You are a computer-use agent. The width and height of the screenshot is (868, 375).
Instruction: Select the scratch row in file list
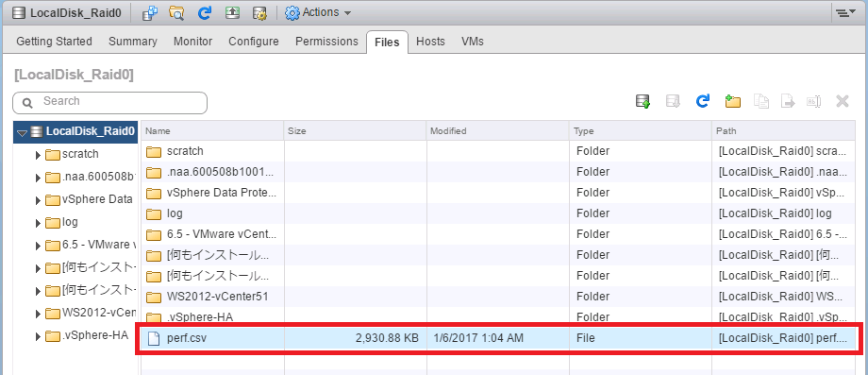click(x=497, y=151)
